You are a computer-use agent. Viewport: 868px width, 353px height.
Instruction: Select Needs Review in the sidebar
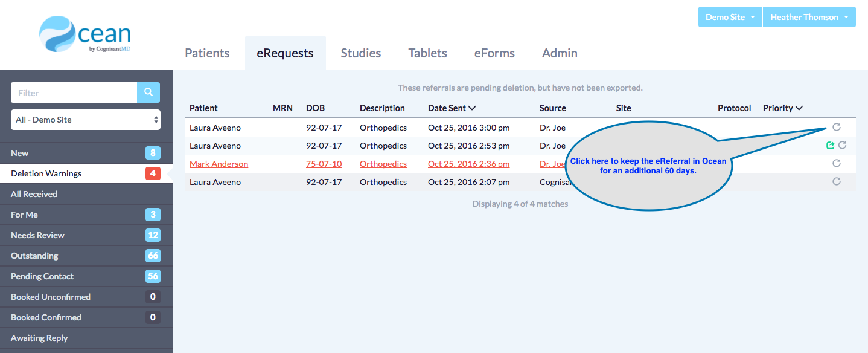coord(37,235)
